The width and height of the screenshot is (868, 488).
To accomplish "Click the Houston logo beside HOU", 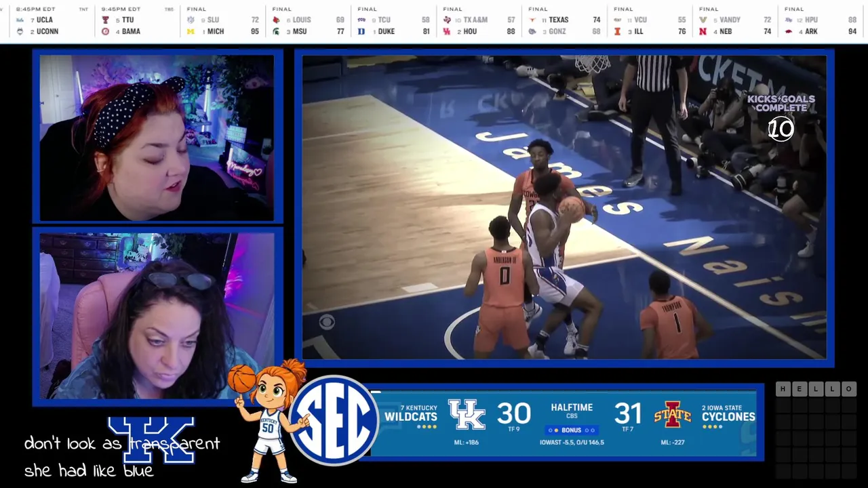I will (x=447, y=31).
